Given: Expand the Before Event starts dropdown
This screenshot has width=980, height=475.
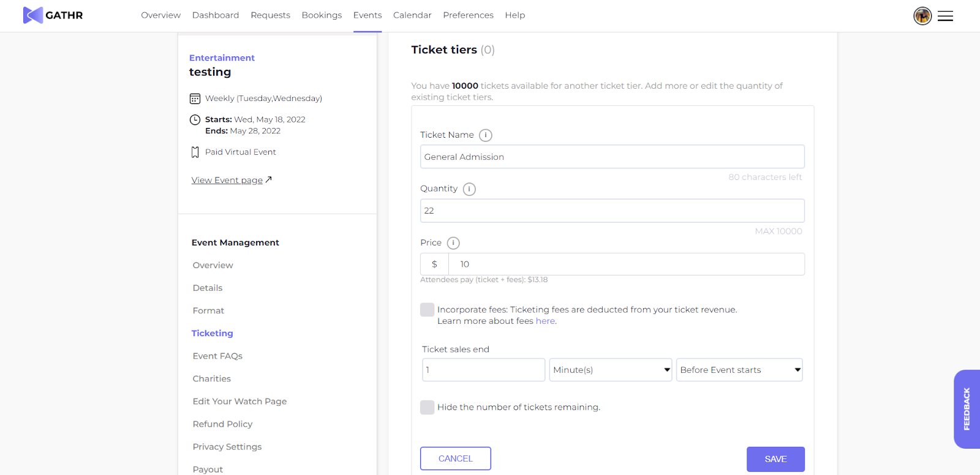Looking at the screenshot, I should coord(739,370).
